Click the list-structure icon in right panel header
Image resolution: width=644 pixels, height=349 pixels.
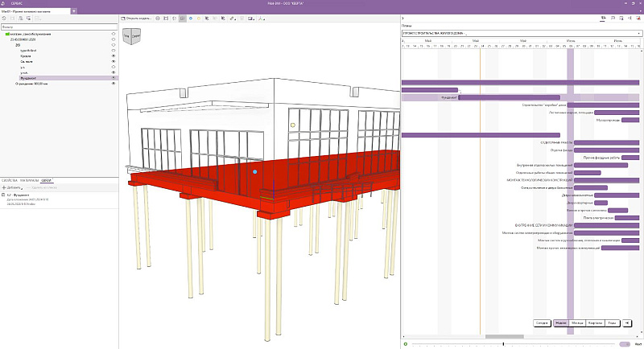click(x=621, y=18)
